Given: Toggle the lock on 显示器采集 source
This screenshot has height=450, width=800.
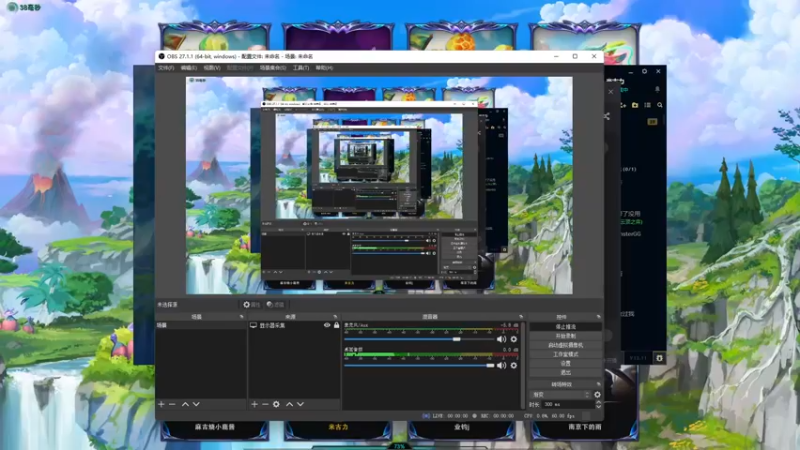Looking at the screenshot, I should pyautogui.click(x=336, y=325).
